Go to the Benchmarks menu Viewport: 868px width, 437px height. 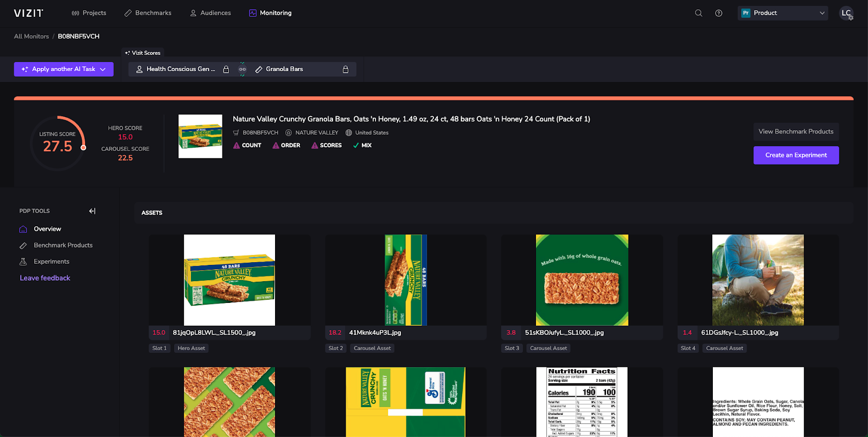tap(148, 13)
